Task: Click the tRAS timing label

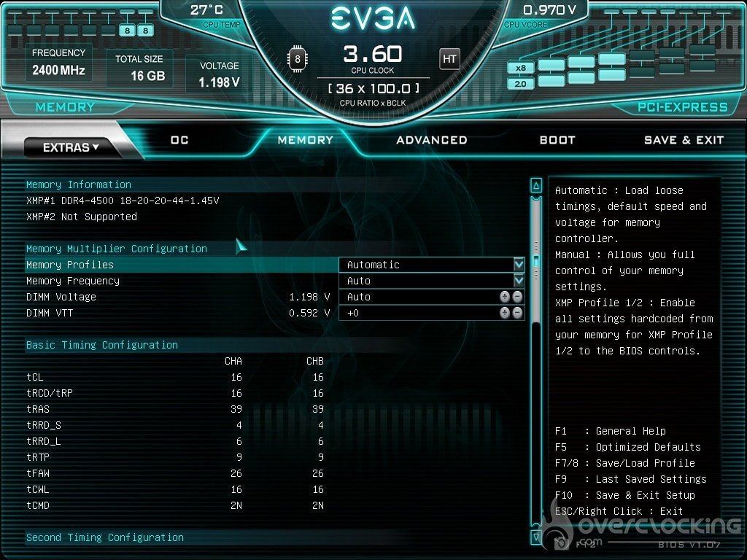Action: (x=38, y=409)
